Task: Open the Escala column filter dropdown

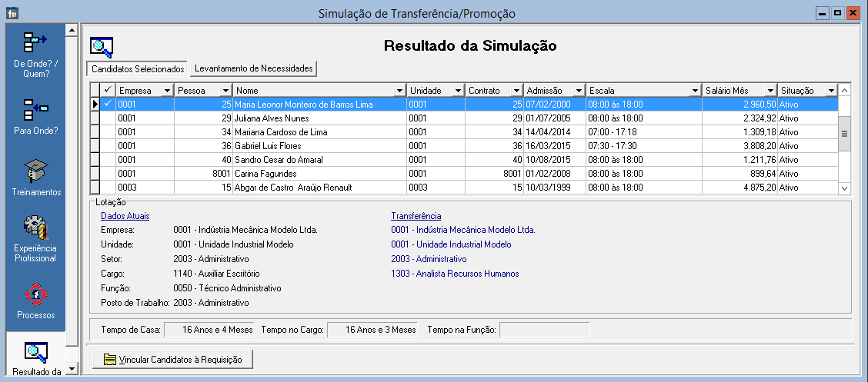Action: (695, 91)
